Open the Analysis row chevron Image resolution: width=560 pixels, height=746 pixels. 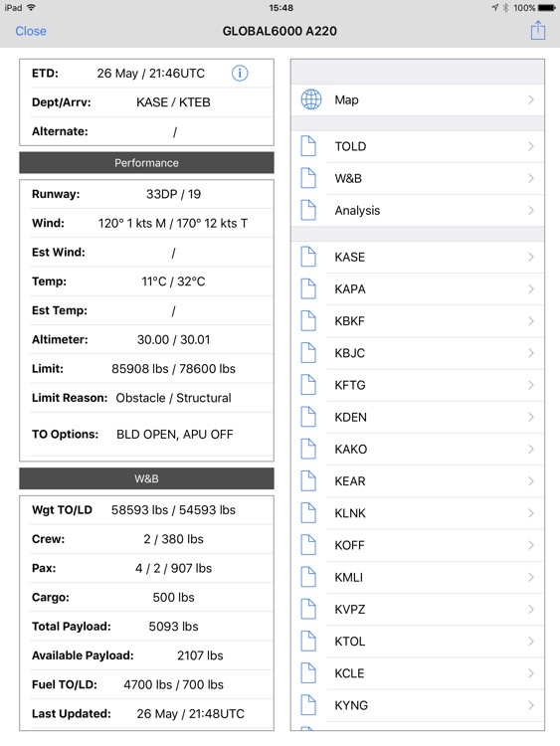[531, 210]
